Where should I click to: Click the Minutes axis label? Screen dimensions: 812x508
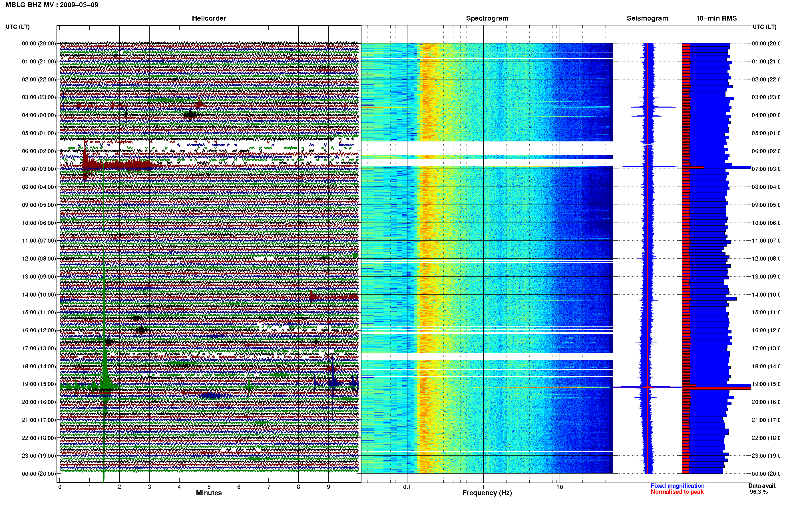pyautogui.click(x=209, y=493)
